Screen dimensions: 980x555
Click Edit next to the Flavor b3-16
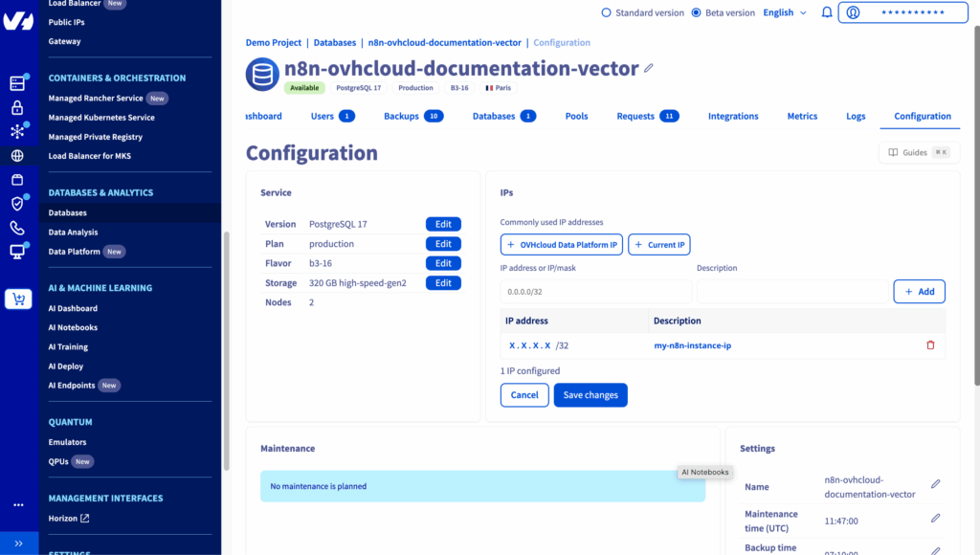(443, 263)
